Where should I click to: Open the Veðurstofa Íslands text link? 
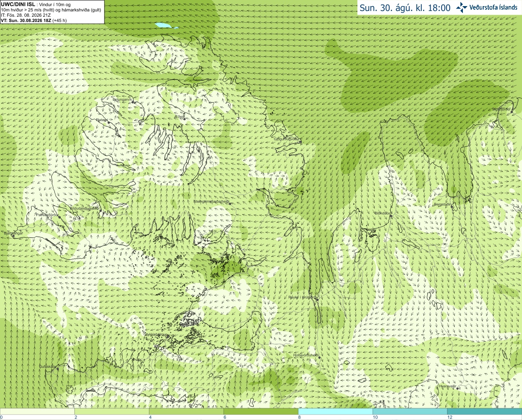click(x=493, y=7)
